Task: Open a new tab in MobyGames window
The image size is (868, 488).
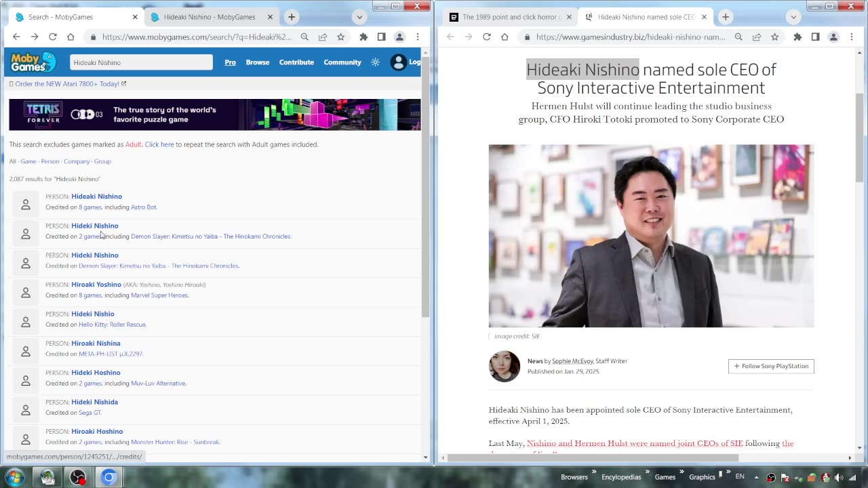Action: pyautogui.click(x=292, y=17)
